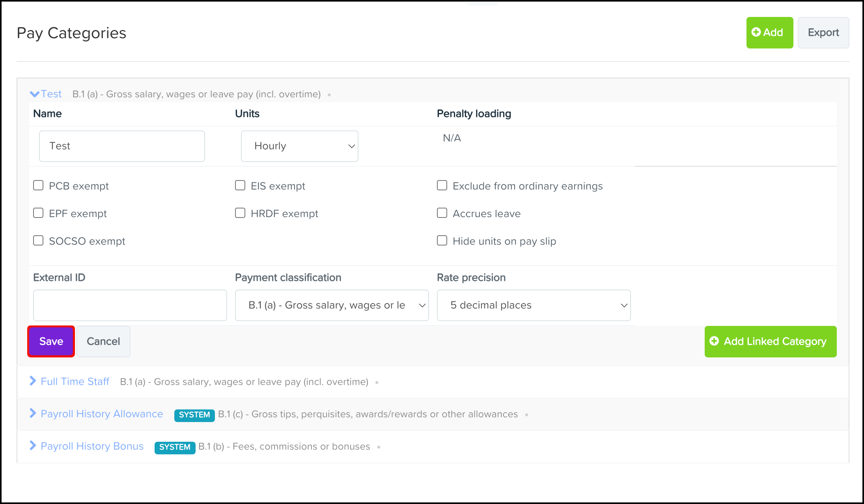Open the Payment classification dropdown
Screen dimensions: 864x504
coord(332,305)
